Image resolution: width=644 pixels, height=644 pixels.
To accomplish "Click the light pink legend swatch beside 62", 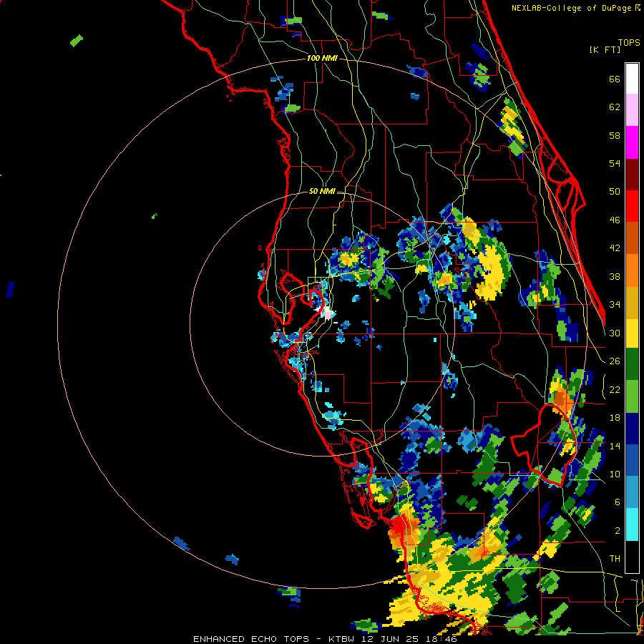I will [632, 109].
